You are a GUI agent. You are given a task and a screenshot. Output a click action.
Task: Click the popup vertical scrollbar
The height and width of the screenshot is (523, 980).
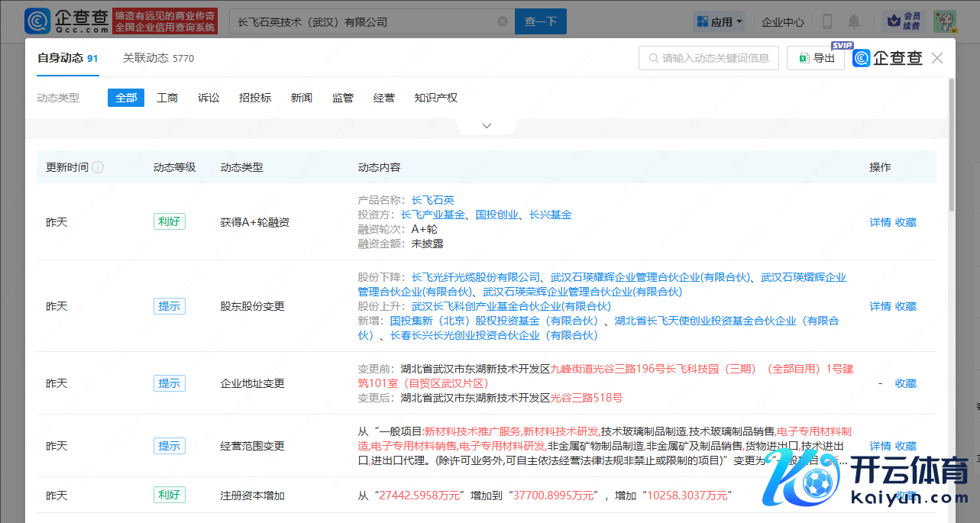click(951, 145)
